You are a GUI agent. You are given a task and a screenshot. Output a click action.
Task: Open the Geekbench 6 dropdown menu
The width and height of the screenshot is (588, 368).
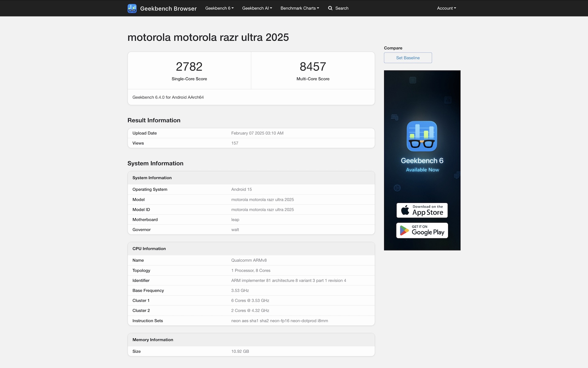pos(219,8)
